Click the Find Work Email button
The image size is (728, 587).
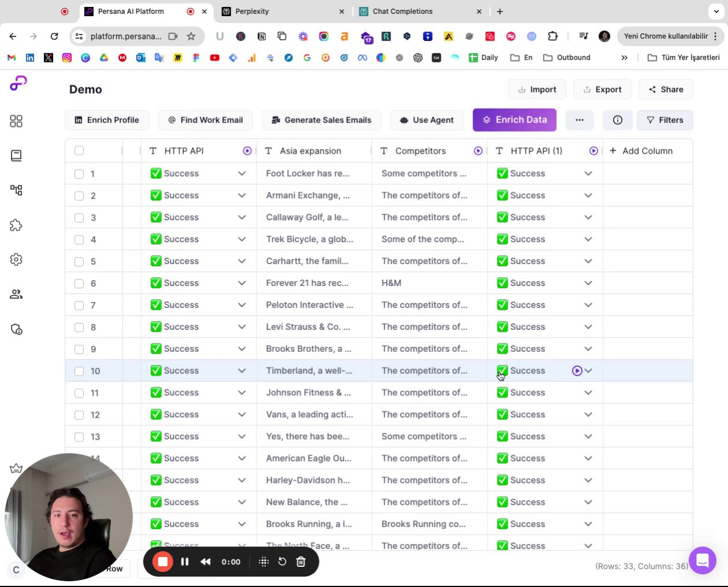coord(205,120)
